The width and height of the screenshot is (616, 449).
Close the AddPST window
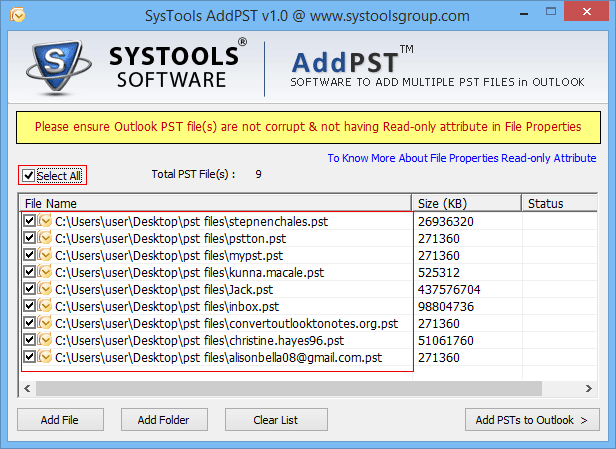point(587,11)
